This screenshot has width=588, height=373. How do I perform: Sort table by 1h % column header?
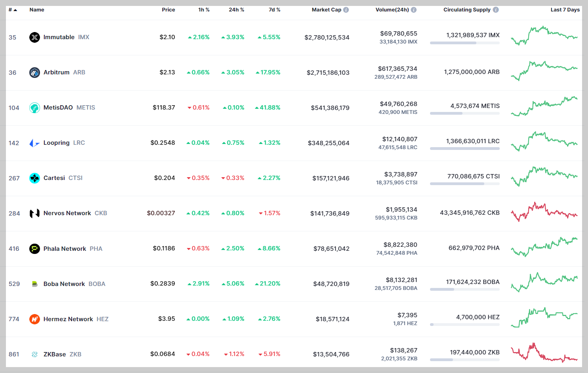[x=204, y=9]
